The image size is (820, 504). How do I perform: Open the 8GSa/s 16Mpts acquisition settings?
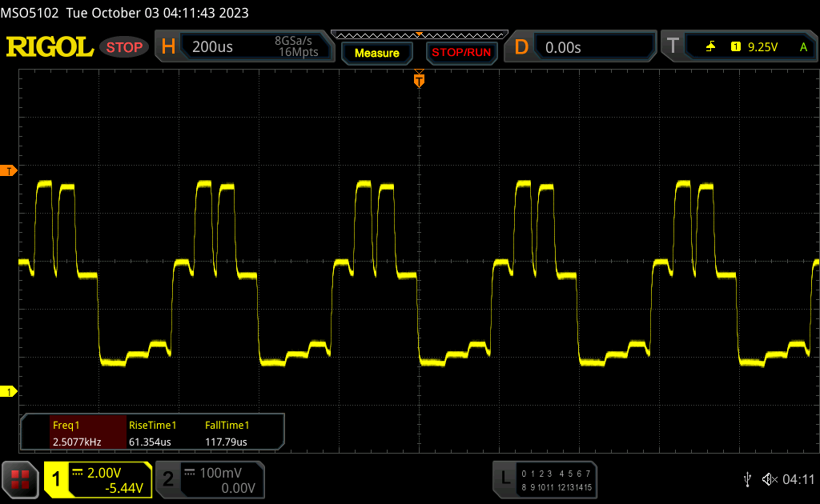pos(296,47)
